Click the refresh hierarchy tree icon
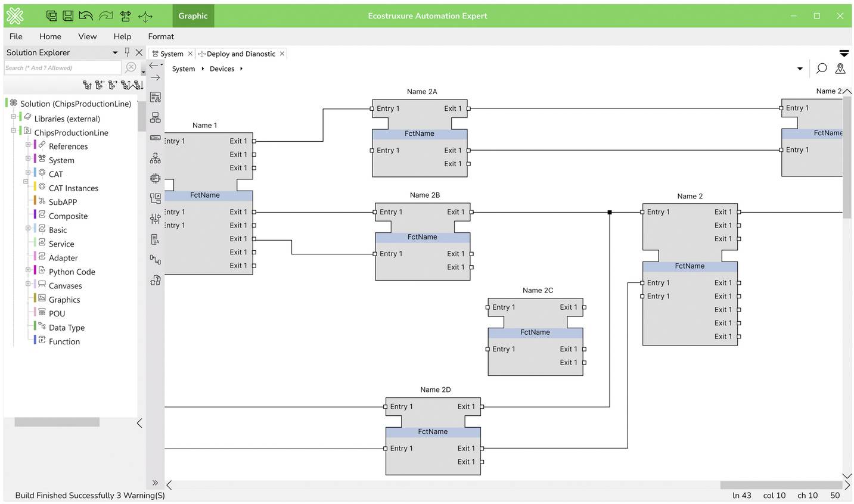This screenshot has height=504, width=854. (x=155, y=158)
